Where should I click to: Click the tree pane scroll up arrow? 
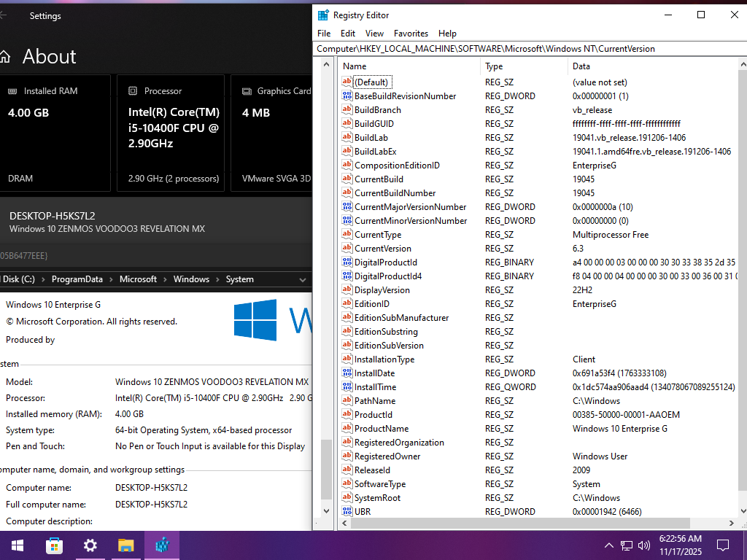(326, 64)
